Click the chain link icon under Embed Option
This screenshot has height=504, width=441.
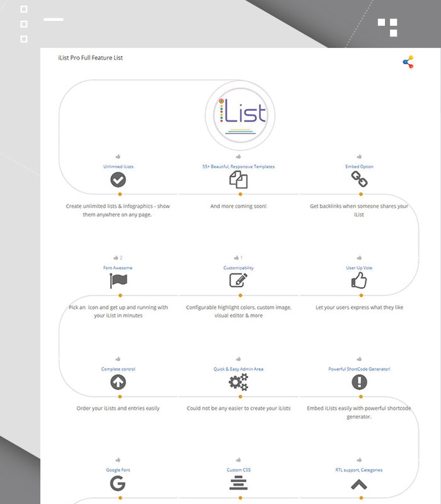359,179
